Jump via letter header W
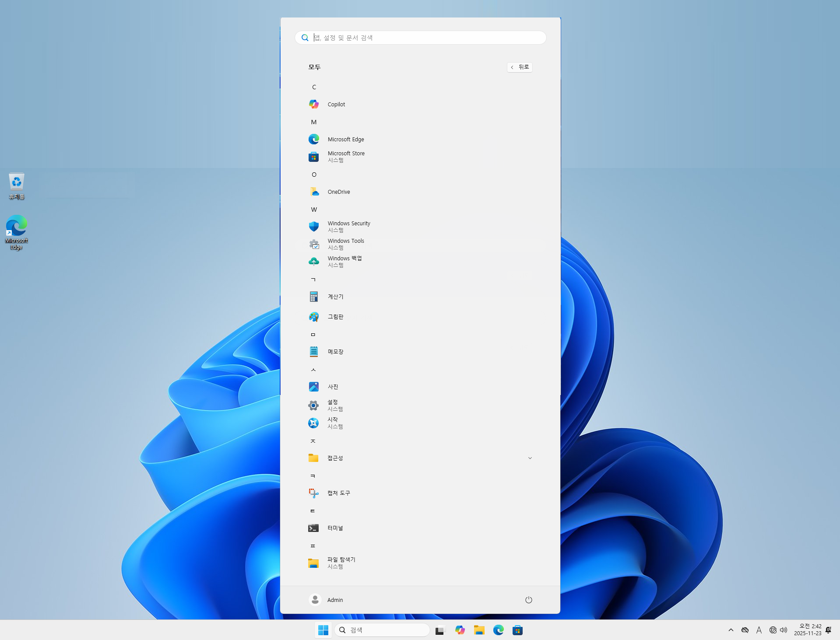 (314, 210)
